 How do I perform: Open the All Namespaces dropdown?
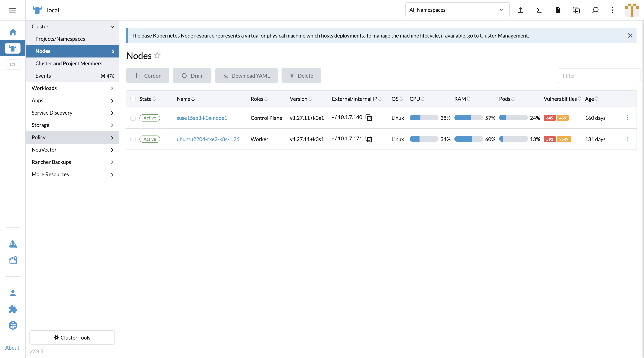(x=457, y=10)
